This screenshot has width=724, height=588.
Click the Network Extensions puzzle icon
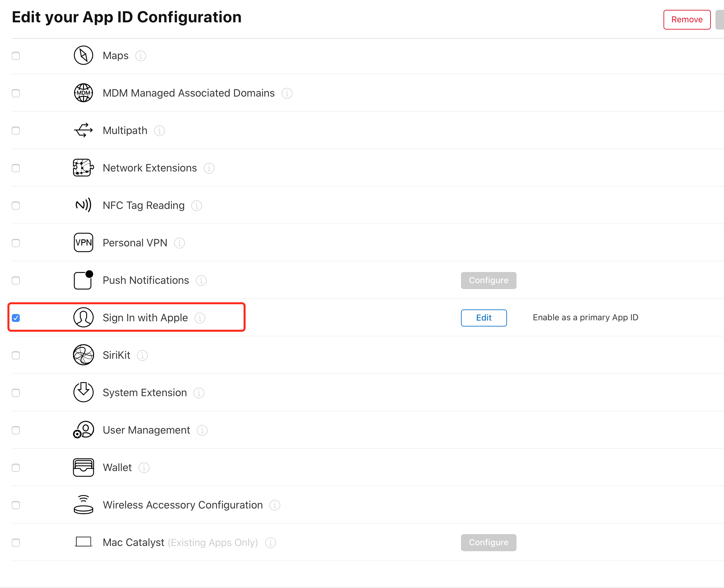(84, 168)
